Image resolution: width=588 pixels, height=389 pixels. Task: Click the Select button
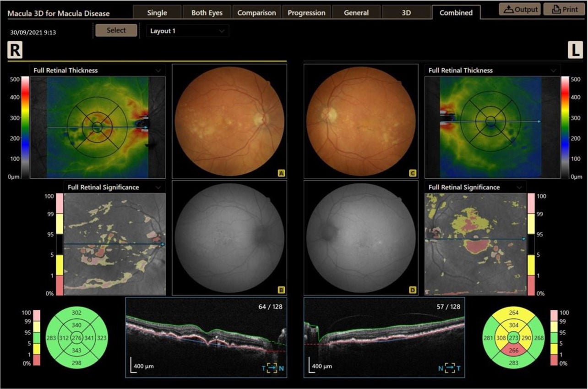(116, 31)
